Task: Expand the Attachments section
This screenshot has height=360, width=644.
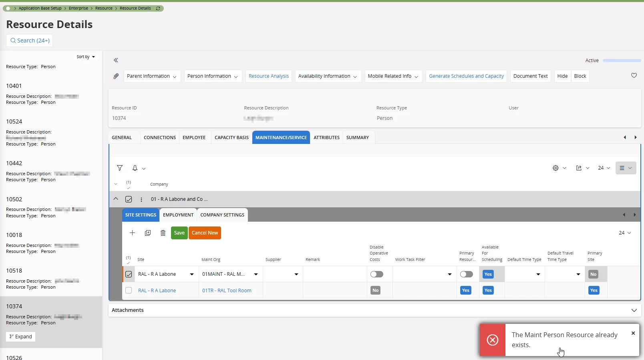Action: (x=634, y=310)
